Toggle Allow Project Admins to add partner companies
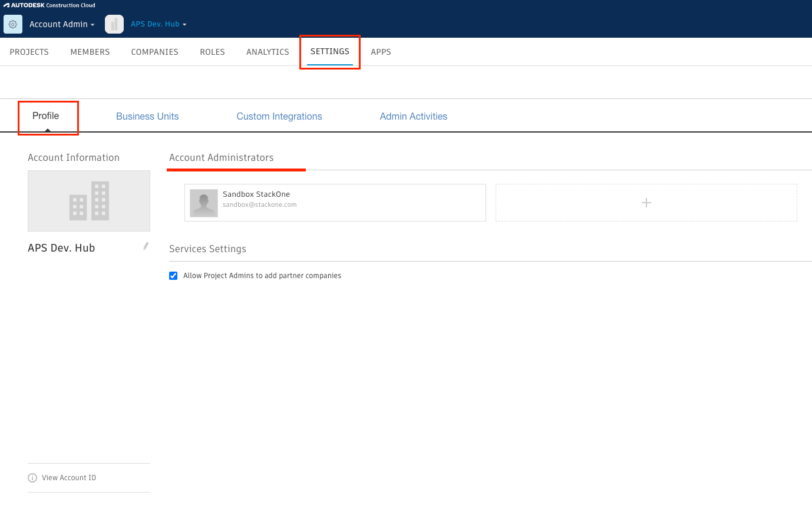The height and width of the screenshot is (512, 812). point(173,276)
